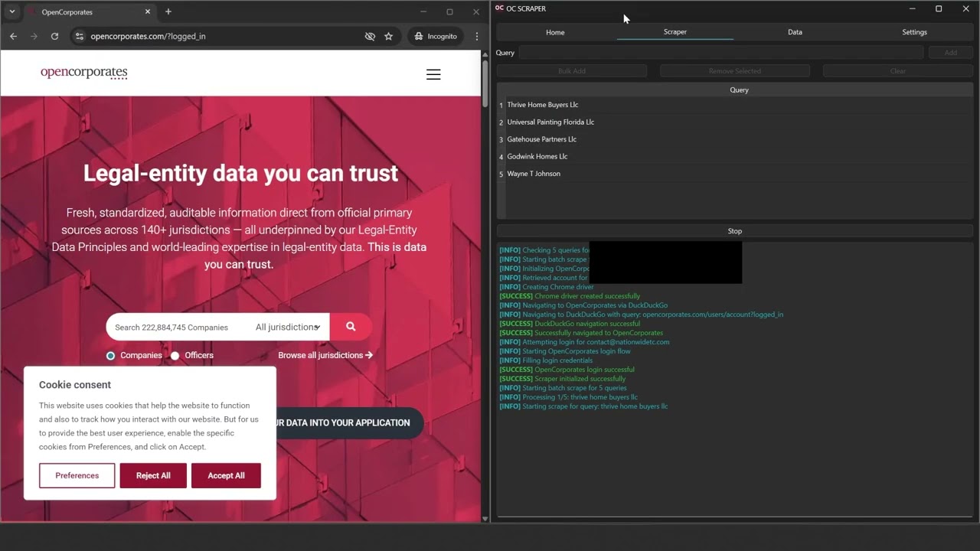This screenshot has height=551, width=980.
Task: Click the OC Scraper app logo icon
Action: click(499, 8)
